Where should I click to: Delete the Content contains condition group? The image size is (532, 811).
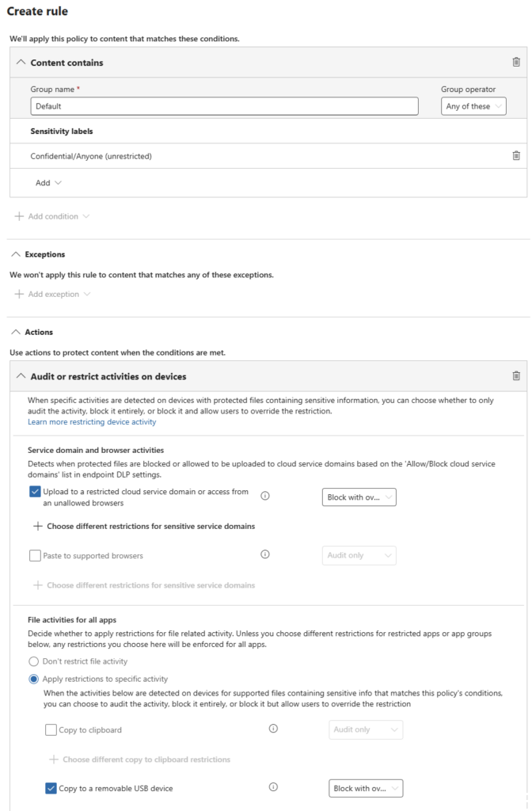click(516, 62)
